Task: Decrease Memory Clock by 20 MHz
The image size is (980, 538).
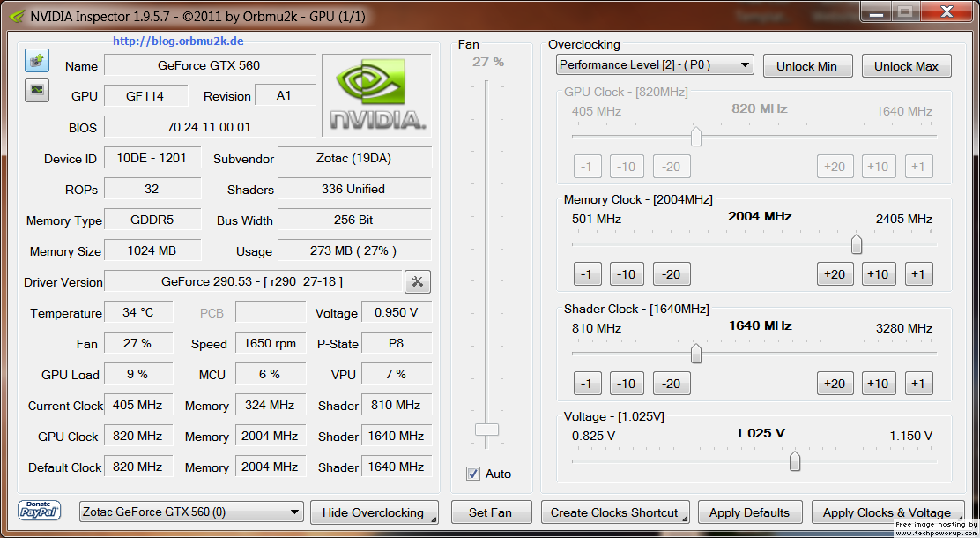Action: point(672,274)
